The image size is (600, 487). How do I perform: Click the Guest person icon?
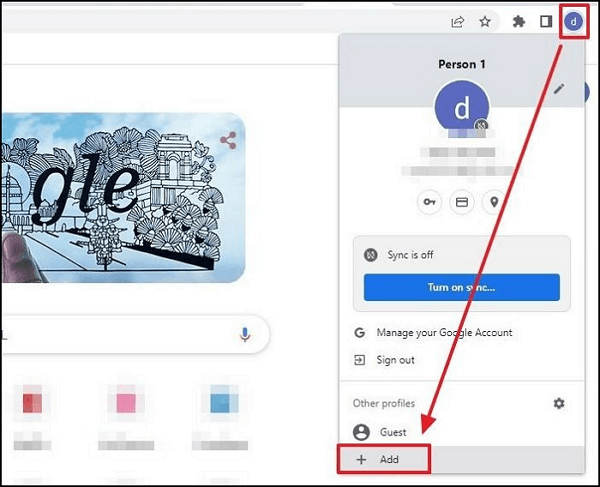point(361,432)
